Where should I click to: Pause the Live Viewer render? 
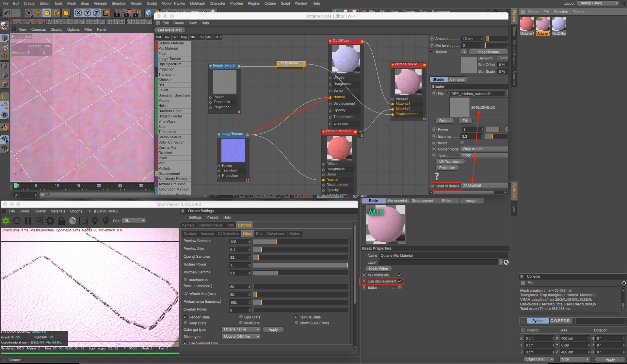28,221
